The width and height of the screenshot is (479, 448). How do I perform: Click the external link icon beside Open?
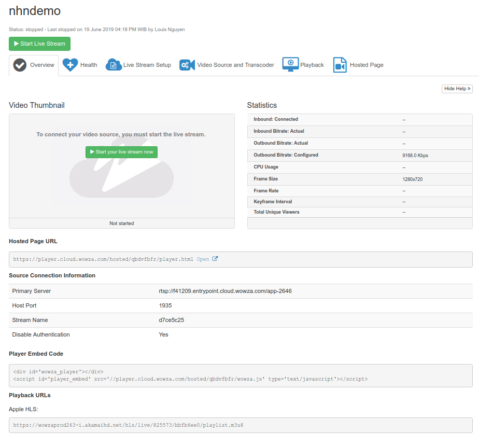pos(215,259)
